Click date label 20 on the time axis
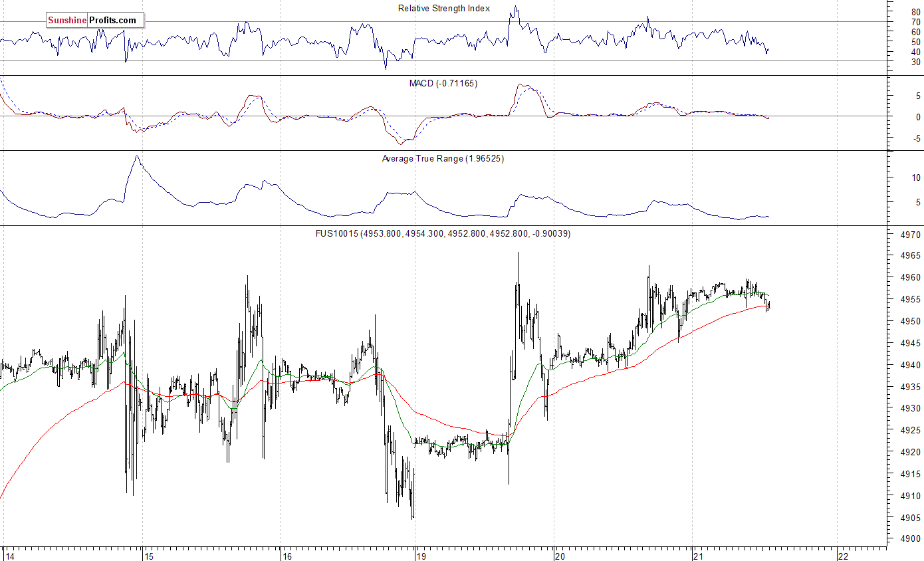 point(560,556)
